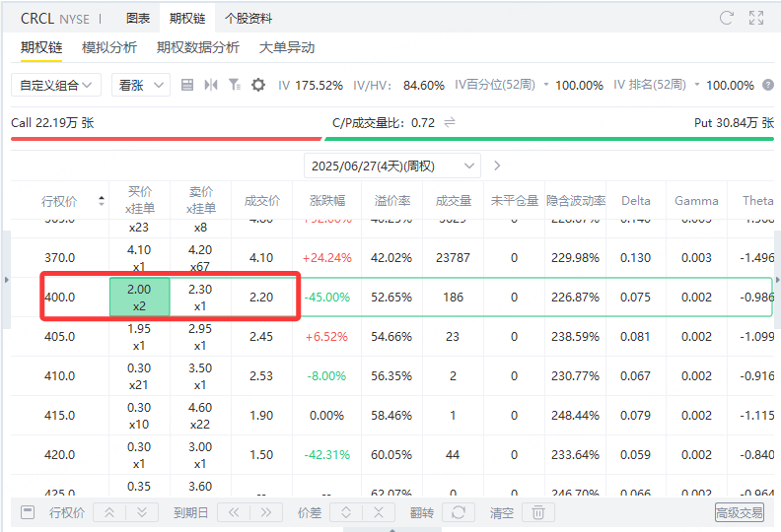Click the 涨跌幅 column header
781x532 pixels.
click(327, 201)
